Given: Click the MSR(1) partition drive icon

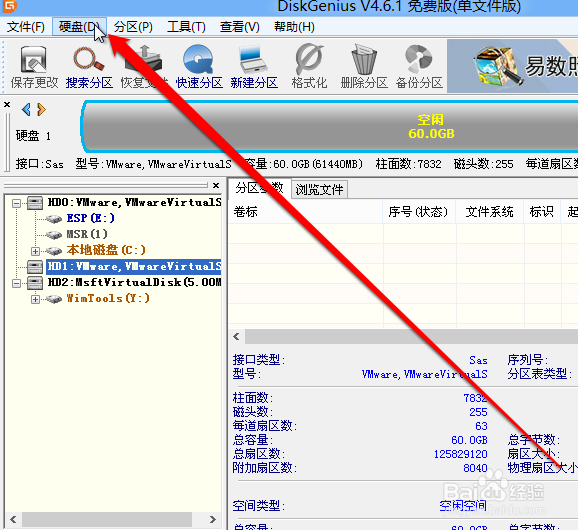Looking at the screenshot, I should pos(54,235).
